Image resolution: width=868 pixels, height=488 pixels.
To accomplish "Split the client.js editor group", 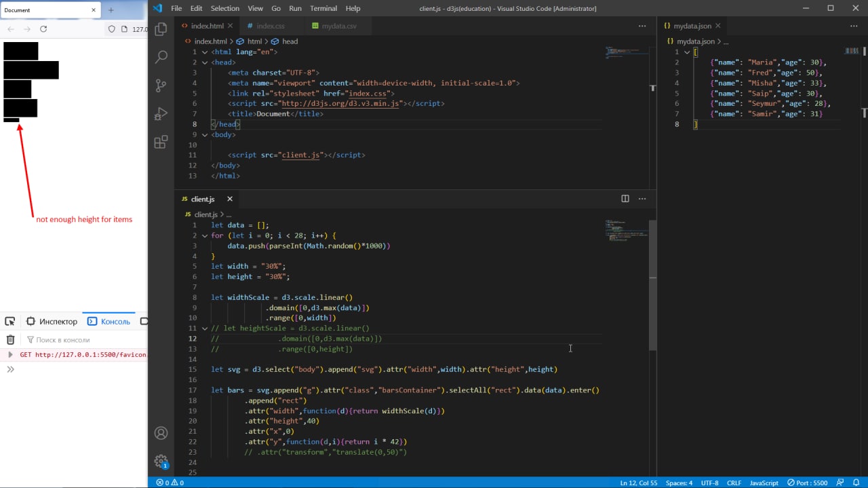I will pyautogui.click(x=625, y=199).
